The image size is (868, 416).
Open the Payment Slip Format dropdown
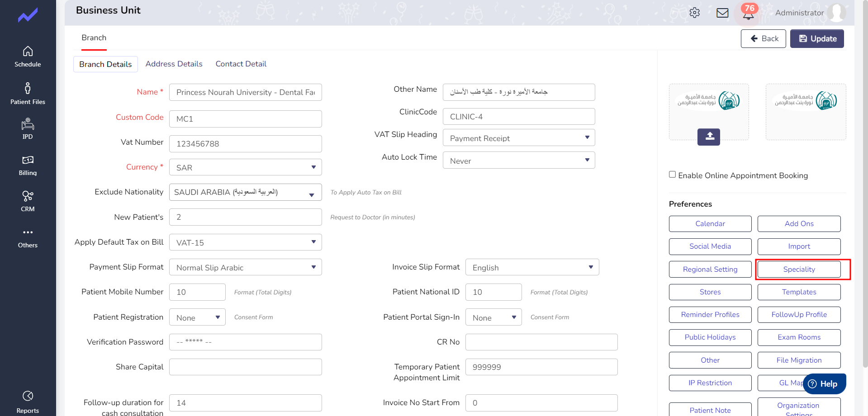[246, 267]
